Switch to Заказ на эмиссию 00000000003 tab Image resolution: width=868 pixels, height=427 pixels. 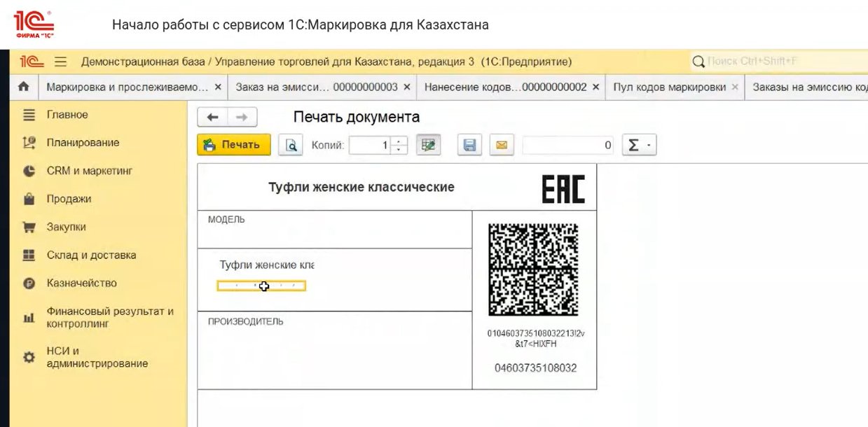317,87
